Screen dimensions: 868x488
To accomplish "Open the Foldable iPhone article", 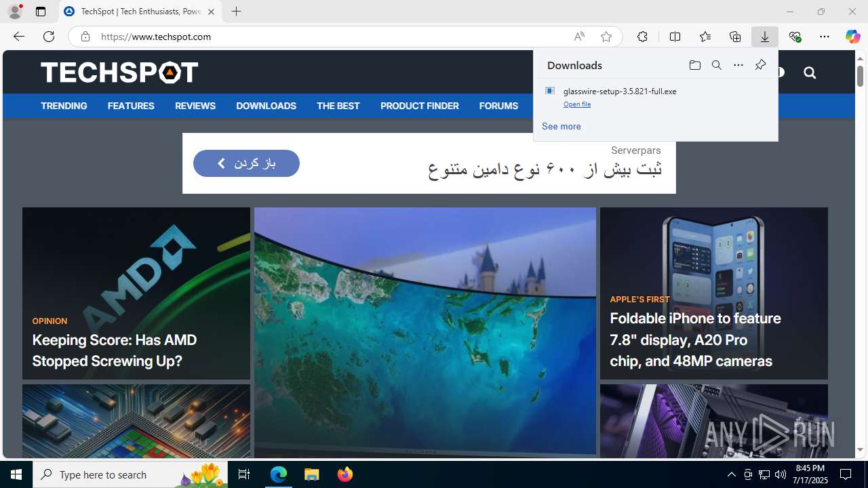I will [x=714, y=293].
